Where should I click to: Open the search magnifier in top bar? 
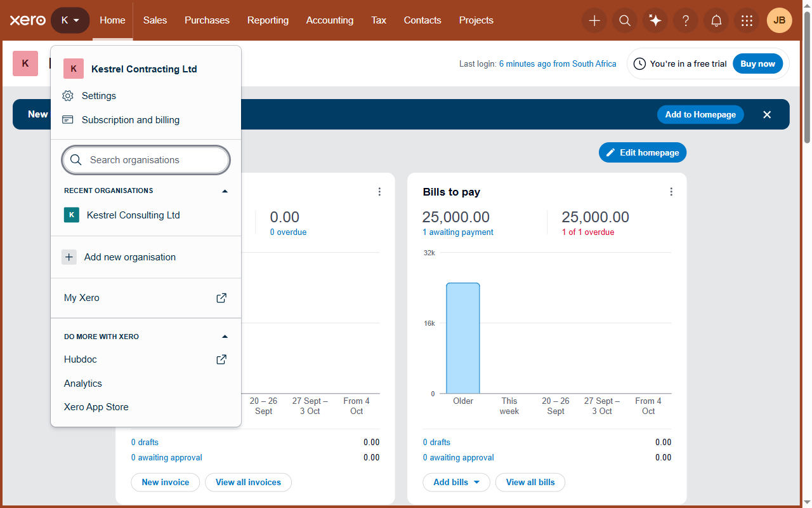click(x=625, y=20)
